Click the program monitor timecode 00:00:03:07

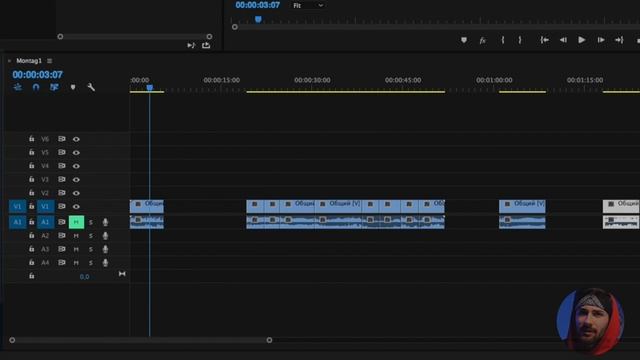point(258,5)
